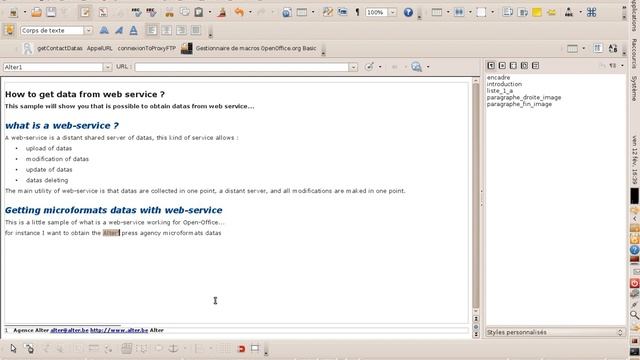Save the document with the floppy icon
Image resolution: width=640 pixels, height=360 pixels.
tap(51, 12)
